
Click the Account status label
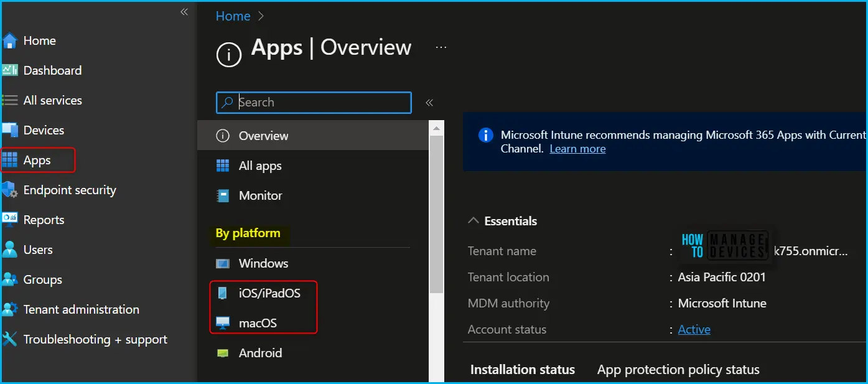coord(507,330)
